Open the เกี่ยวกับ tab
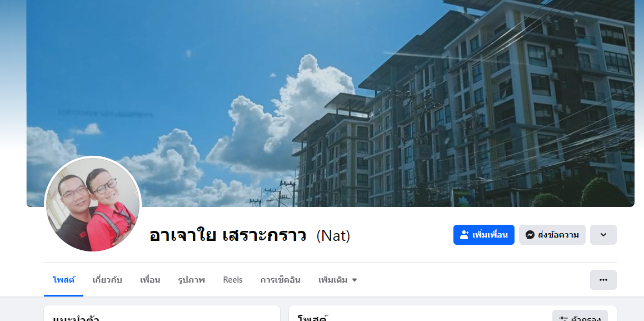Viewport: 644px width, 321px height. (x=107, y=280)
